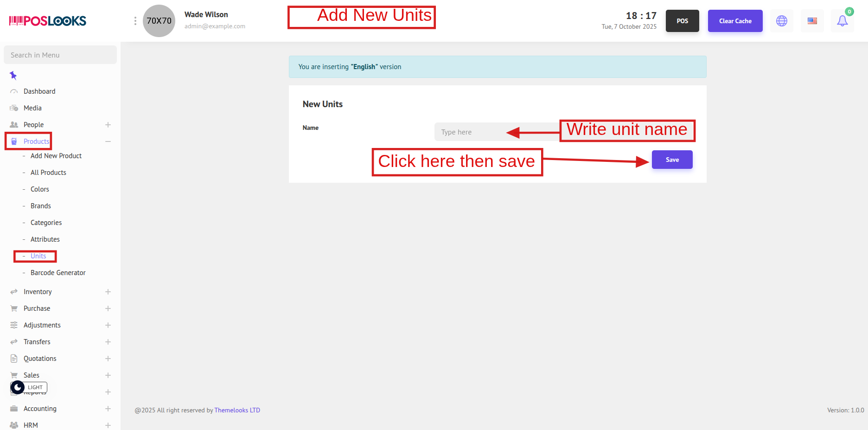The image size is (868, 430).
Task: Expand the Purchase submenu plus icon
Action: coord(108,308)
